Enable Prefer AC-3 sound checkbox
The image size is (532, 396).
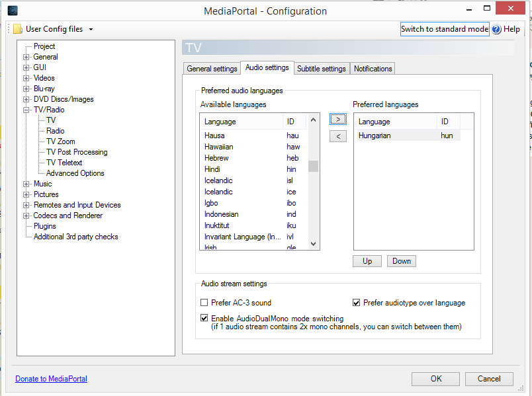tap(204, 302)
